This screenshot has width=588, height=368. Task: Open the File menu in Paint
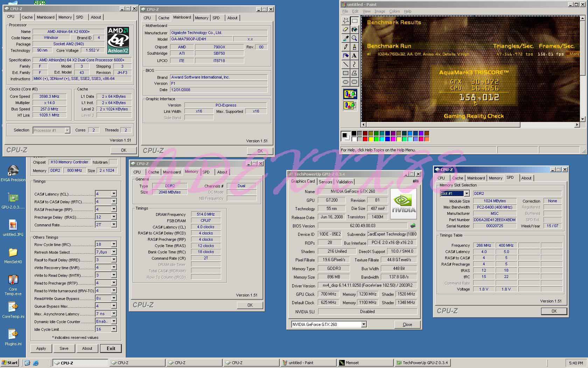point(345,11)
